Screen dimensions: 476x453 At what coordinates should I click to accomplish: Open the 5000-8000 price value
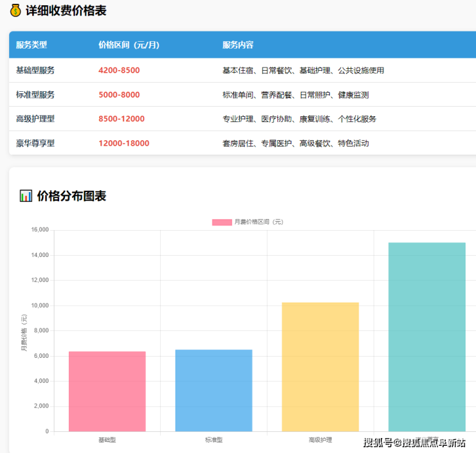point(119,94)
